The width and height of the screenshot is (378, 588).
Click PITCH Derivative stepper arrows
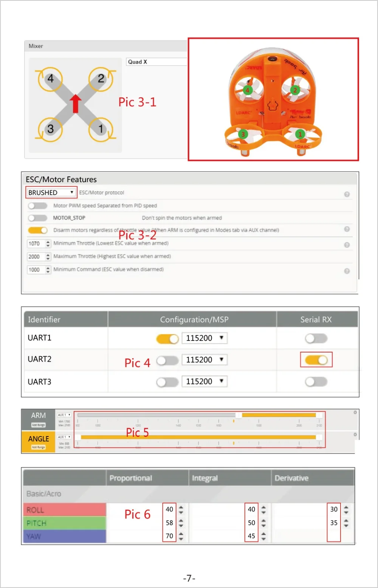346,523
